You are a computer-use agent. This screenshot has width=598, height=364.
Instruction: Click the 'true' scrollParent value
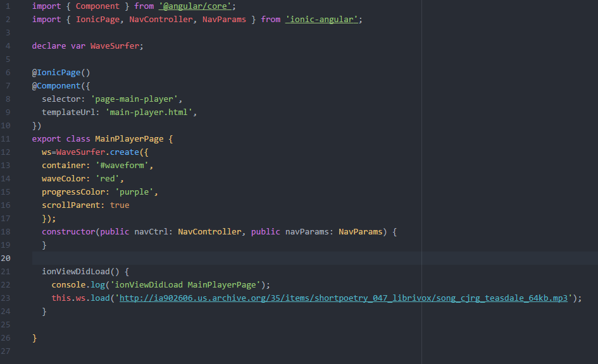120,205
